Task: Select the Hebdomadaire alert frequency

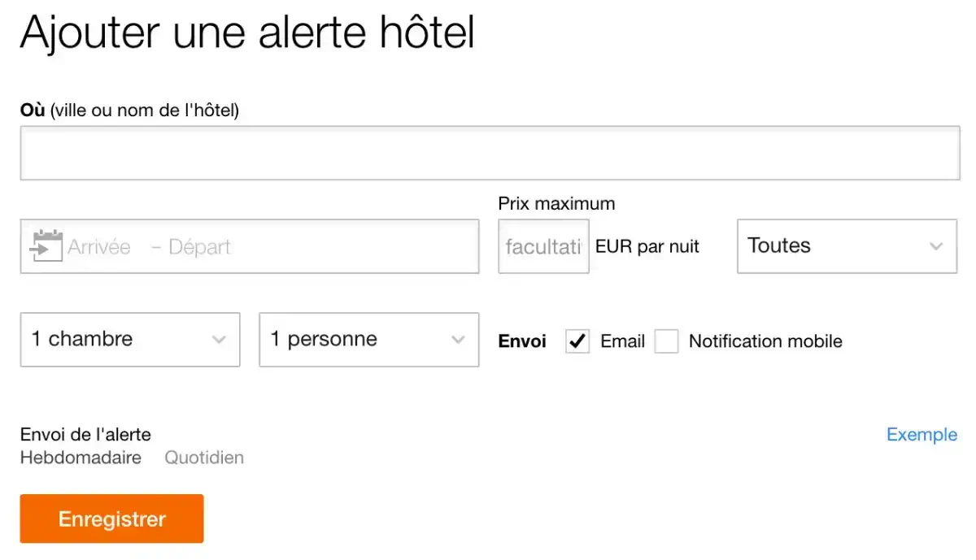Action: (81, 458)
